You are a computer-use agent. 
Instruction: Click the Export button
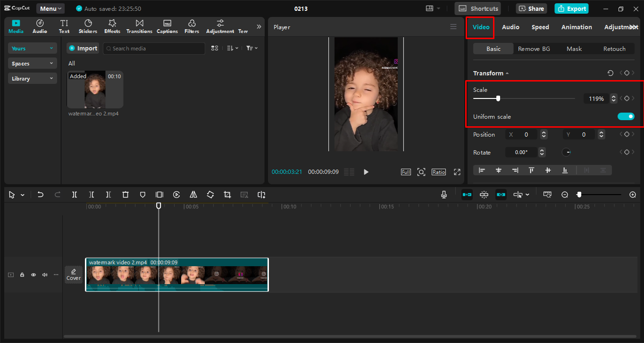pos(571,8)
